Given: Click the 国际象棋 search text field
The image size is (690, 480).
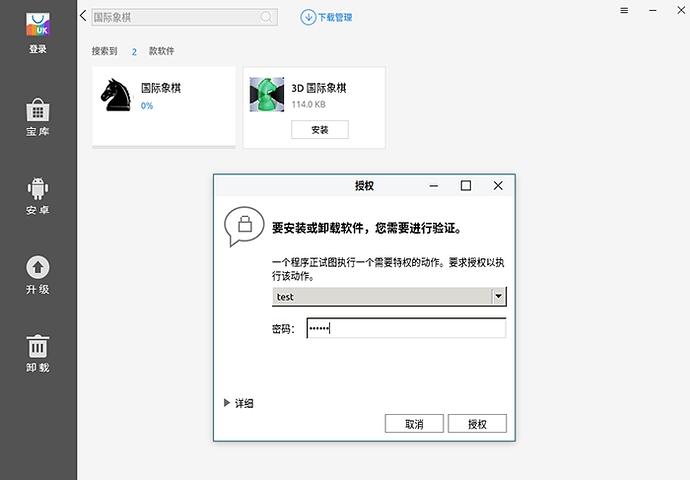Looking at the screenshot, I should point(175,17).
